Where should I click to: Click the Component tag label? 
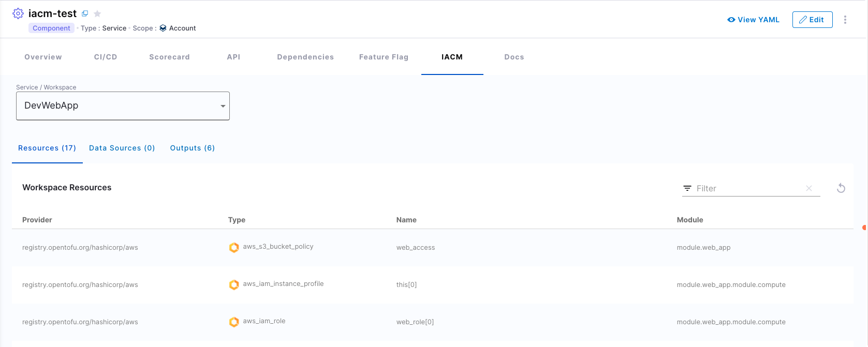click(x=51, y=28)
